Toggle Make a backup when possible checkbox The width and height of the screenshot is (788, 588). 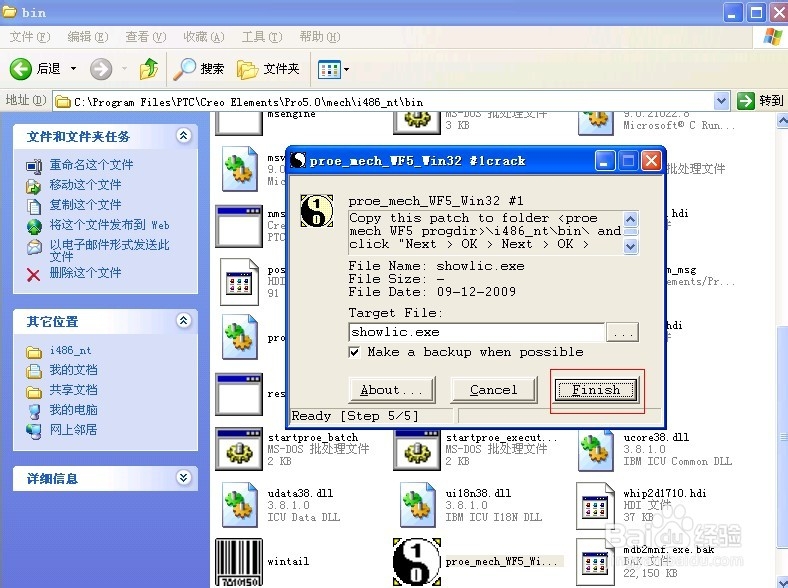point(354,352)
